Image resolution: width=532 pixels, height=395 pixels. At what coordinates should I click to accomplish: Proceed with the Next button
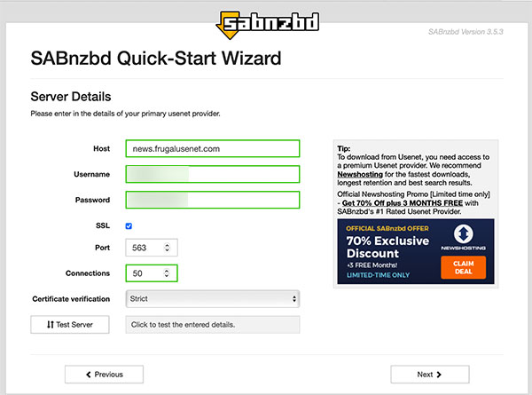430,375
